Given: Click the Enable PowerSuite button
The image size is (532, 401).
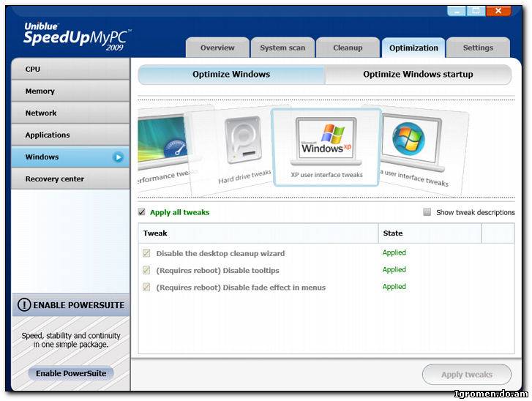Looking at the screenshot, I should point(71,373).
